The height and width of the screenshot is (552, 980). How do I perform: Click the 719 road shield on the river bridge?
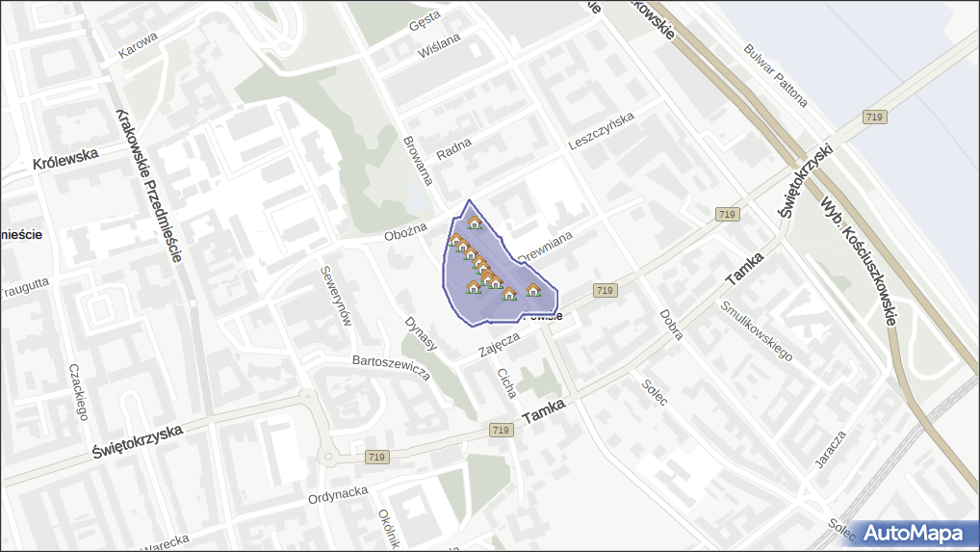[874, 117]
